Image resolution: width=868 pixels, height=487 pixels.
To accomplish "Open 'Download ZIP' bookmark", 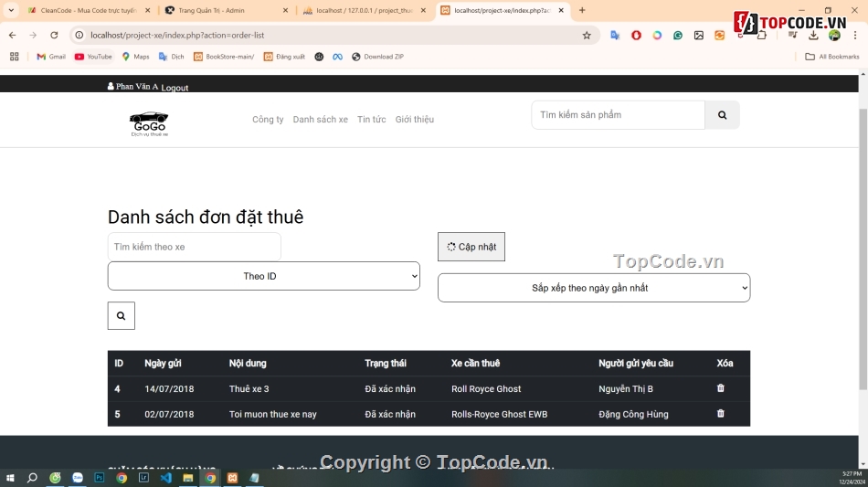I will (377, 57).
